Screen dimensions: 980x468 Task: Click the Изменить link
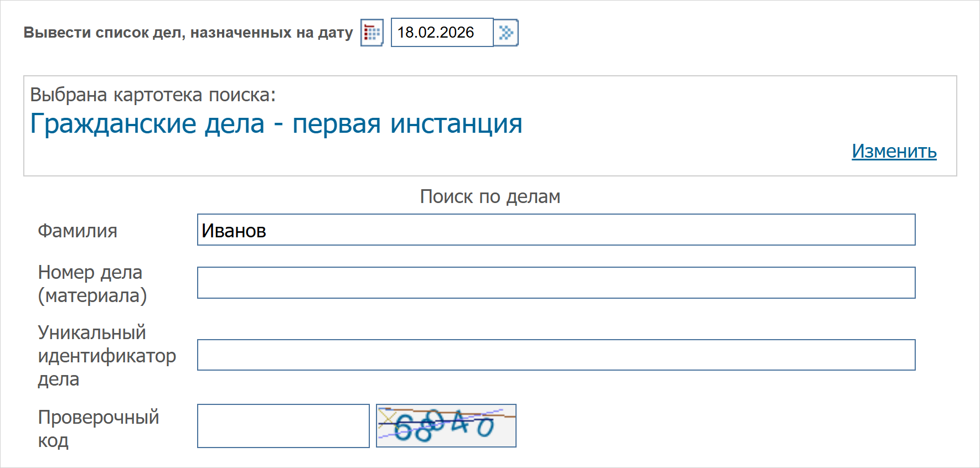coord(894,151)
